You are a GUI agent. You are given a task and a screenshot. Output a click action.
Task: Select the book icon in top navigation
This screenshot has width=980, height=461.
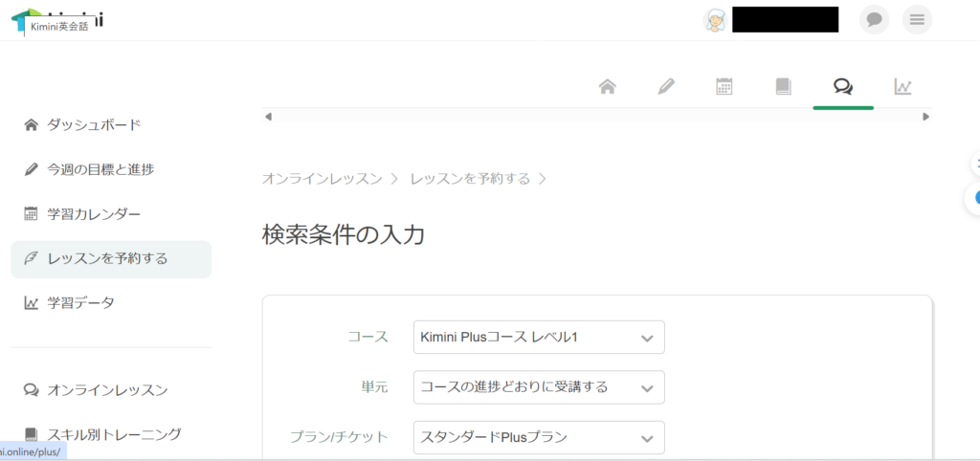783,86
